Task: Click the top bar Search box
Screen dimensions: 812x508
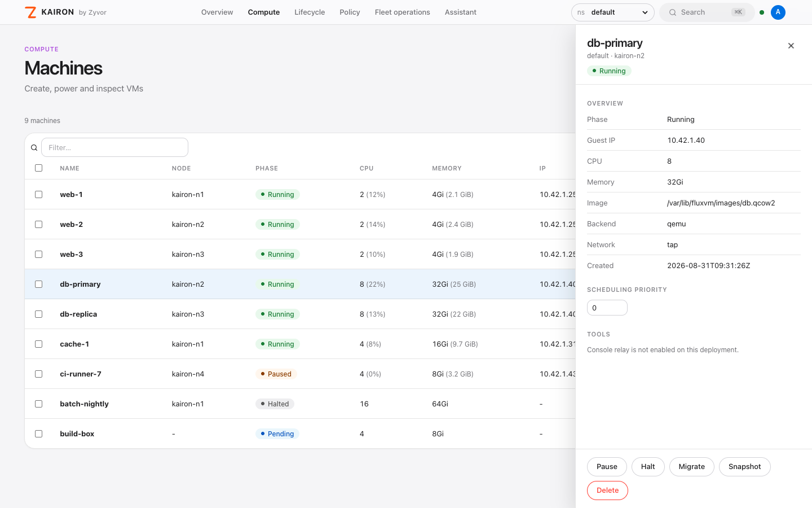Action: (707, 12)
